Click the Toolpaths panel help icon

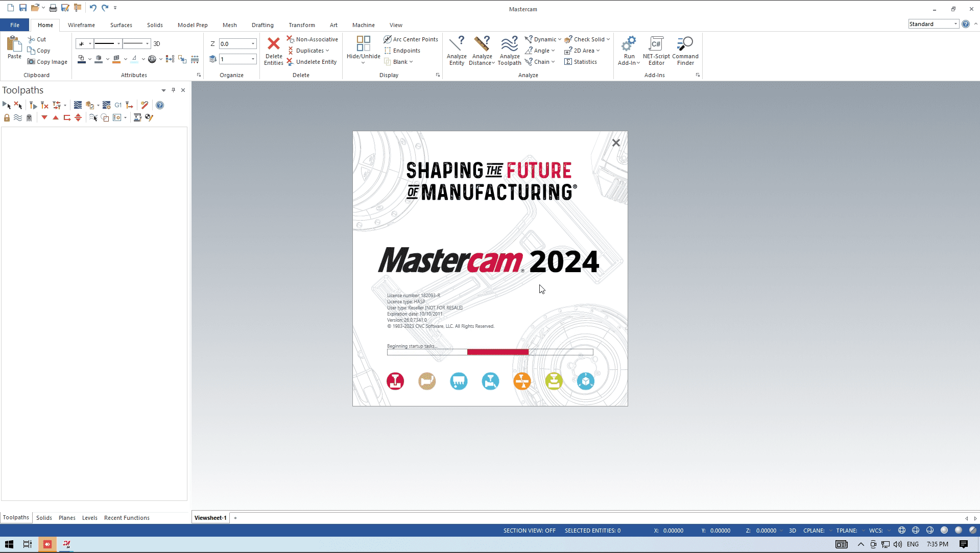point(160,105)
